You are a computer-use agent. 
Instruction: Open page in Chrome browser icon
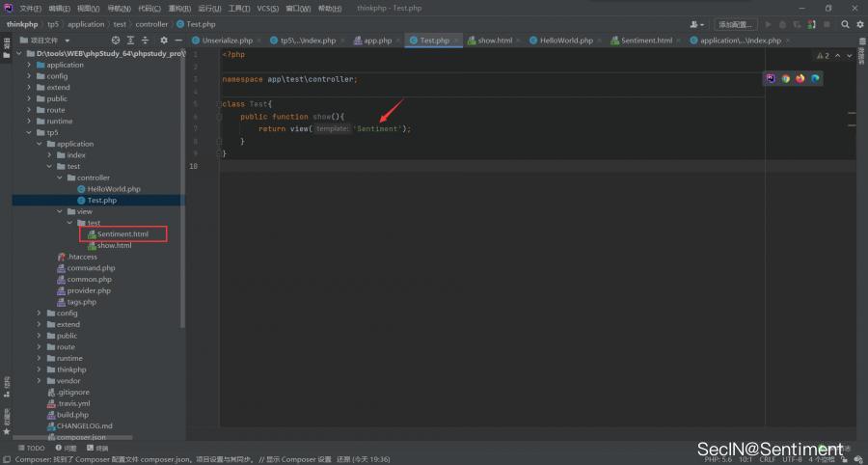pyautogui.click(x=785, y=78)
